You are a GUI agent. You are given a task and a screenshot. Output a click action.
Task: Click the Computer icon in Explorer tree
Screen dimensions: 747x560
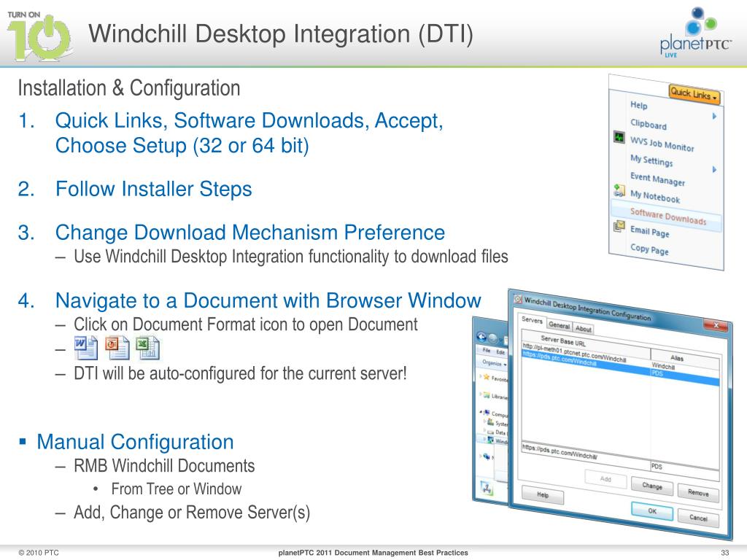(x=487, y=412)
